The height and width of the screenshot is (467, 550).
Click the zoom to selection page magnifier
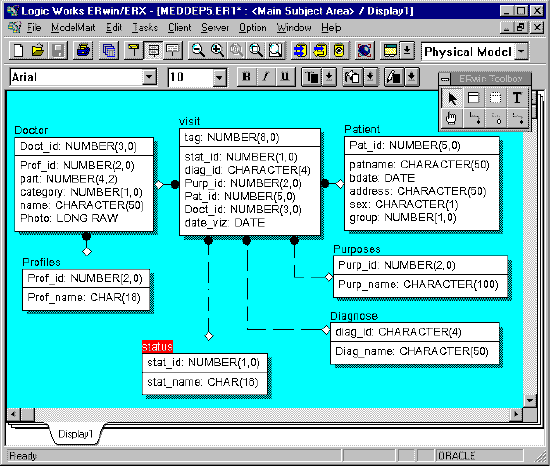pyautogui.click(x=276, y=51)
